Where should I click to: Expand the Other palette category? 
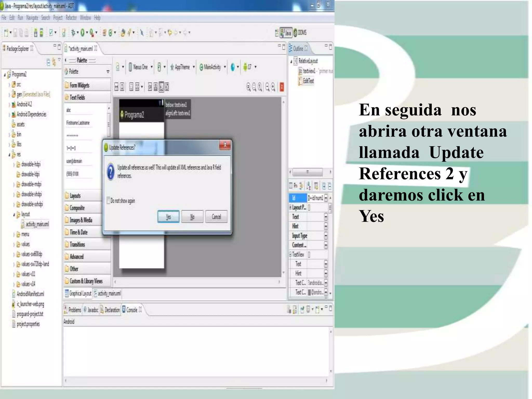pyautogui.click(x=87, y=269)
